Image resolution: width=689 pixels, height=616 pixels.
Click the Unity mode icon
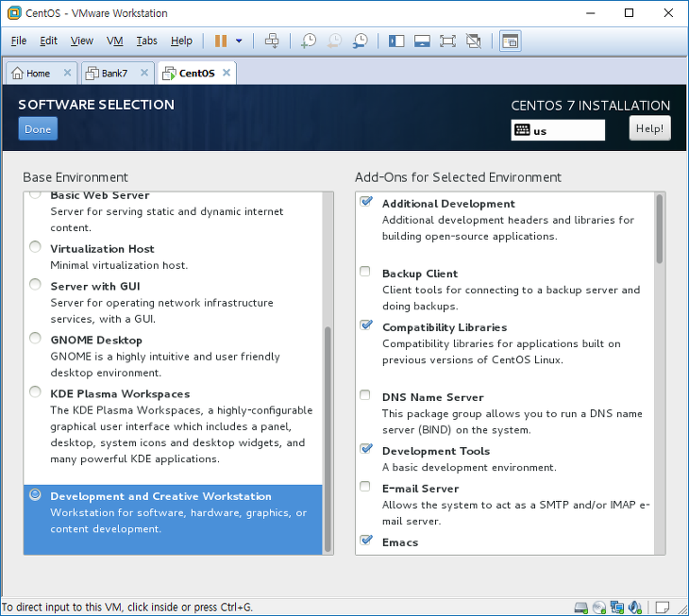pyautogui.click(x=474, y=41)
